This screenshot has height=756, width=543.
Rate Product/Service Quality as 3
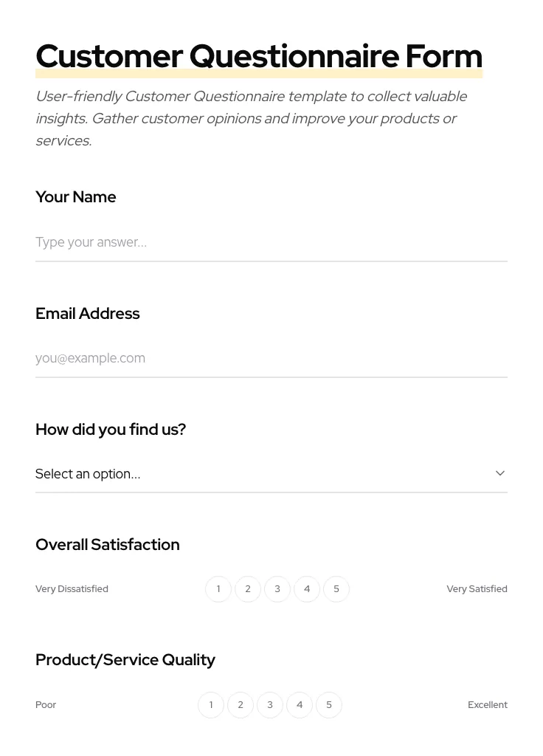point(270,704)
